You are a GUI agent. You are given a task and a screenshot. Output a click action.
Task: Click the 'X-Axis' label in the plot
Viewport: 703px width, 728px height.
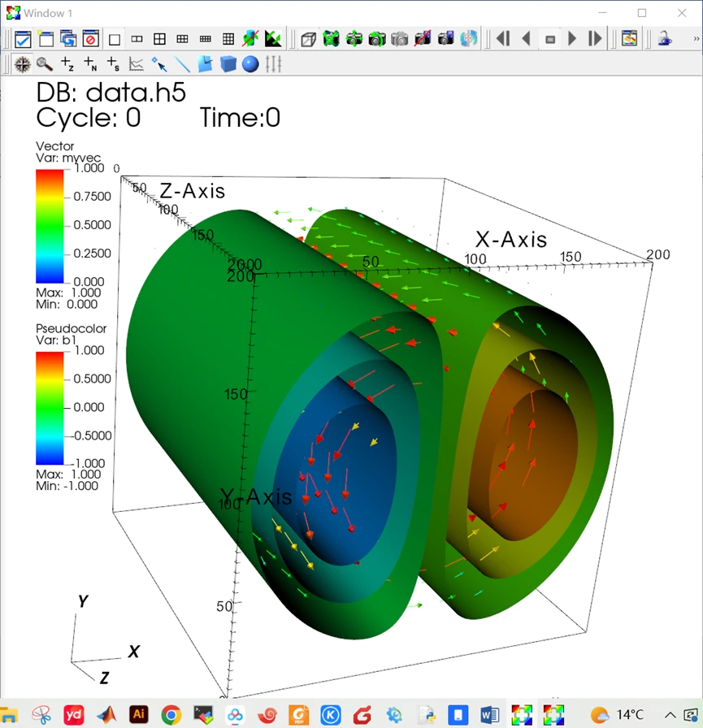pyautogui.click(x=511, y=240)
